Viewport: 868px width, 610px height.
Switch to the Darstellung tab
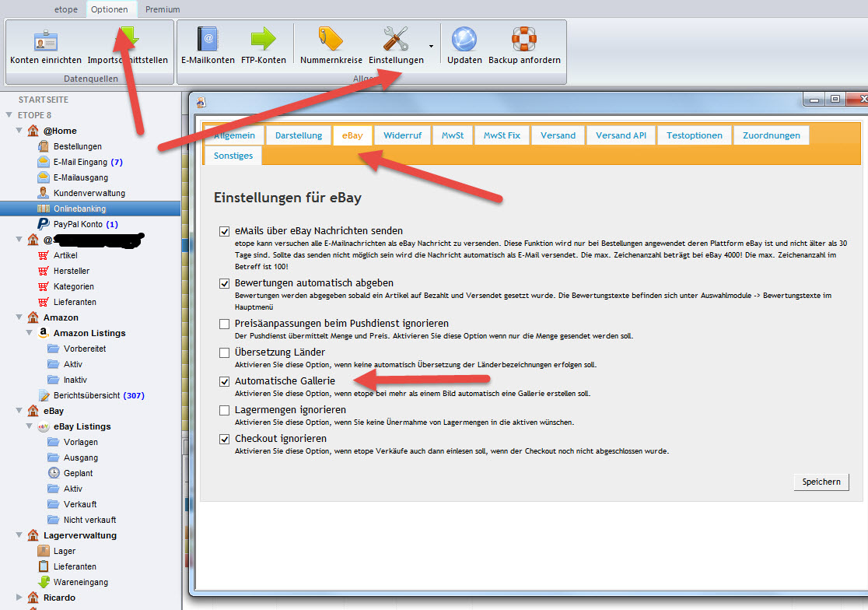click(x=299, y=135)
